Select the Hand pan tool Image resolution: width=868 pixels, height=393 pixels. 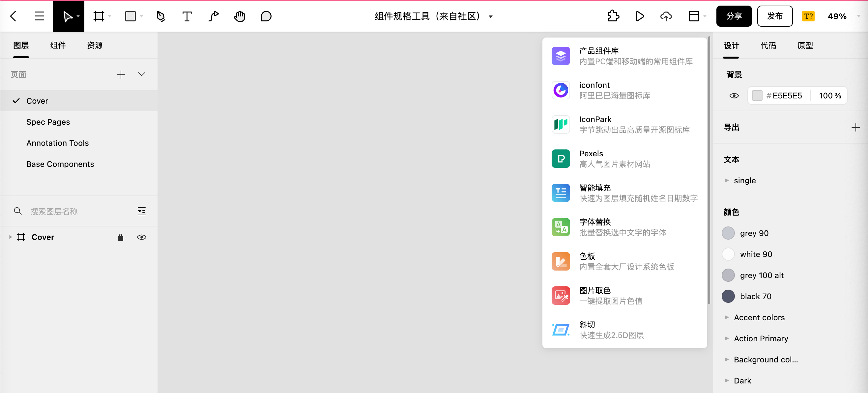240,16
